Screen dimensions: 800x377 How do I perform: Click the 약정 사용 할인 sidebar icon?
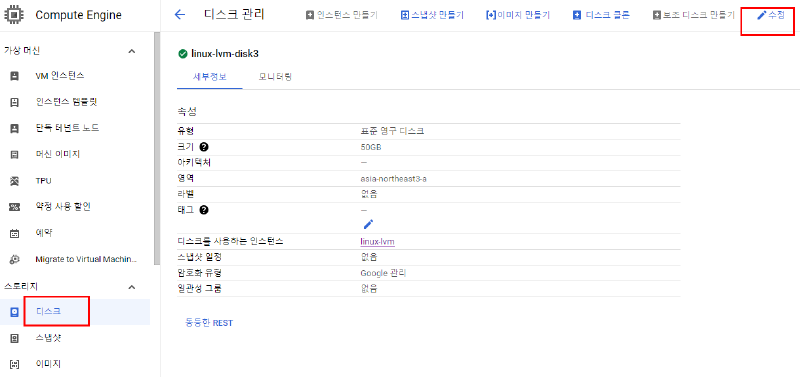tap(14, 207)
